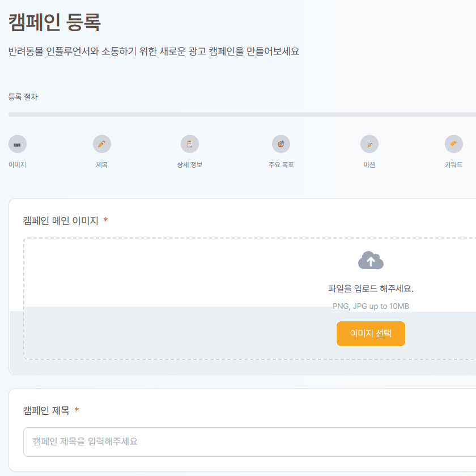476x476 pixels.
Task: Select the 이미지 step circle icon
Action: click(18, 144)
